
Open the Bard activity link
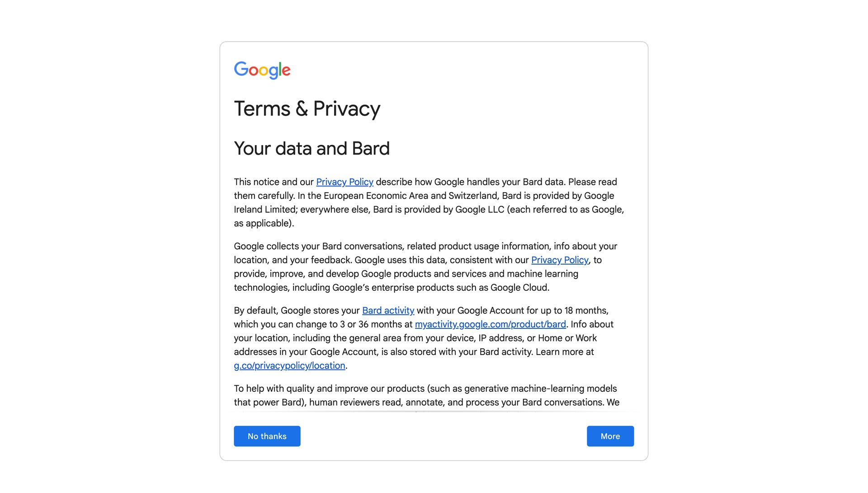point(388,311)
